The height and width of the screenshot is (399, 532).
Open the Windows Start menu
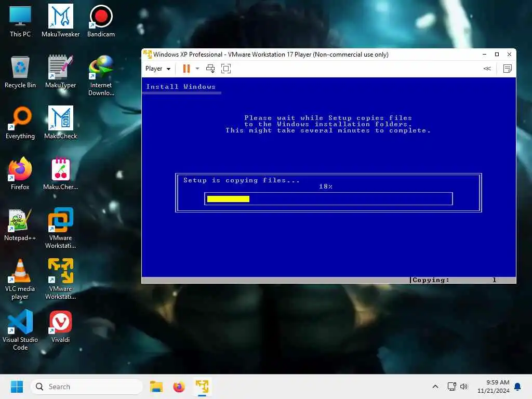[17, 387]
